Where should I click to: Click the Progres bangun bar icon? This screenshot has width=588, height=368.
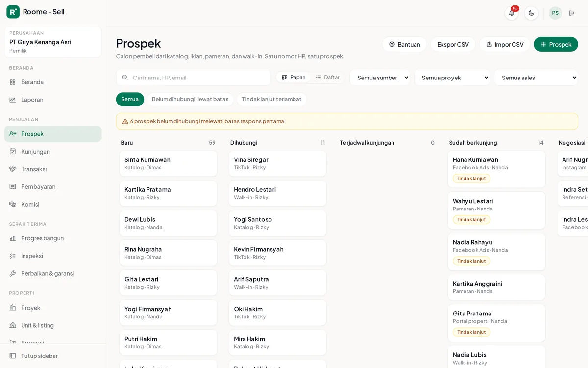13,238
